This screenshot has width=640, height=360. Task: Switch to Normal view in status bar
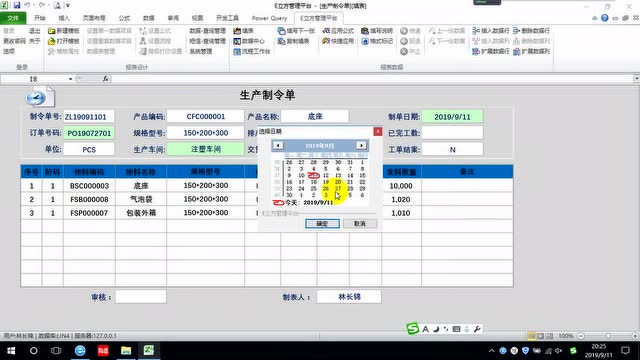tap(531, 336)
